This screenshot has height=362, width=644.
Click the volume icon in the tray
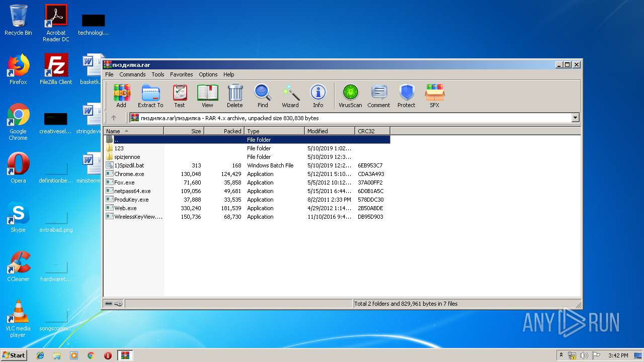(x=584, y=355)
